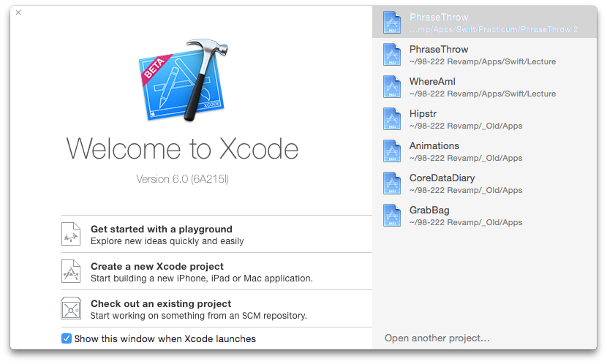
Task: Click 'Start building a new iPhone, iPad' description
Action: pyautogui.click(x=202, y=278)
